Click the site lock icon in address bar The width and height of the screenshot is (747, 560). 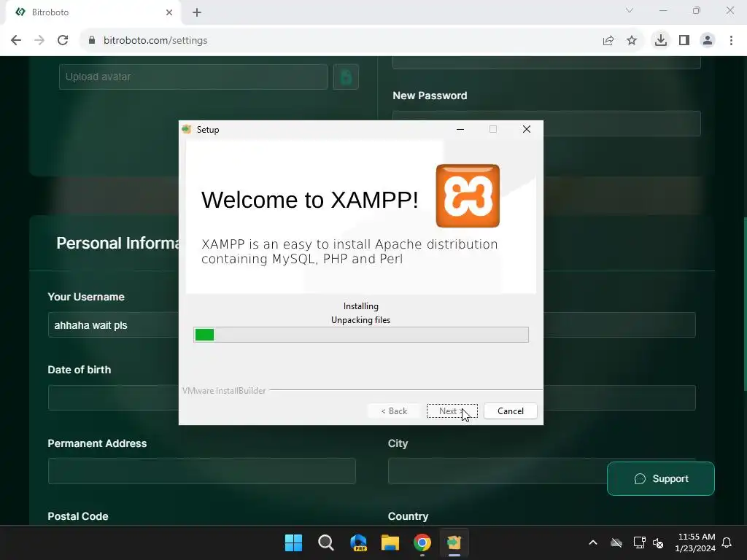[92, 41]
